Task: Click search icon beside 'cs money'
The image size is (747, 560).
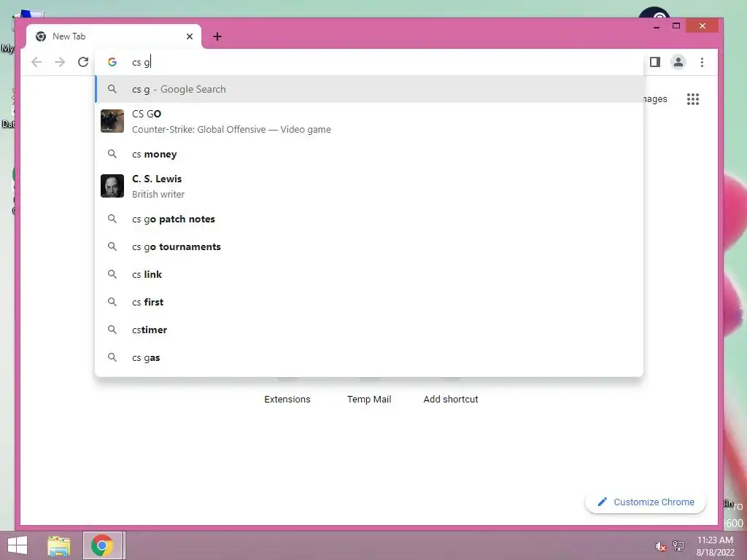Action: [112, 154]
